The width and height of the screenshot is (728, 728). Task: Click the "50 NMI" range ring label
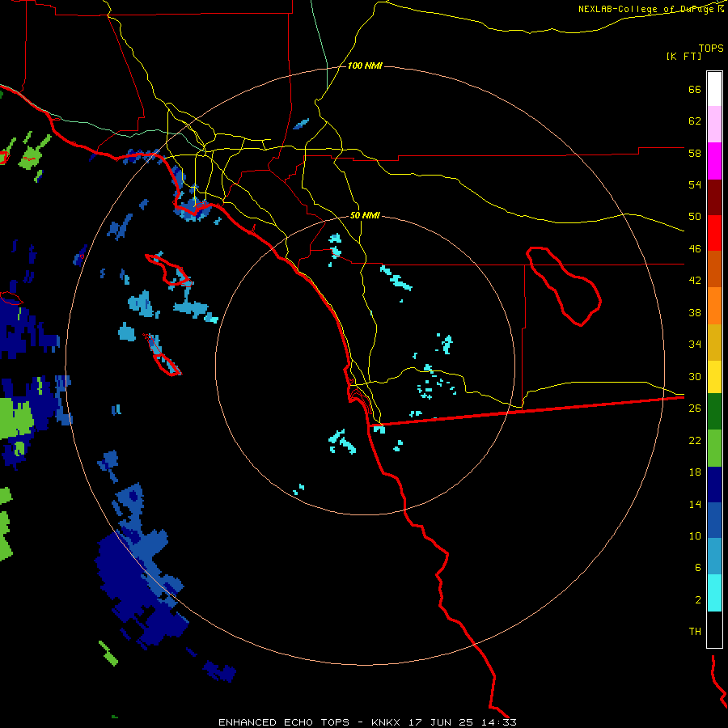click(365, 215)
